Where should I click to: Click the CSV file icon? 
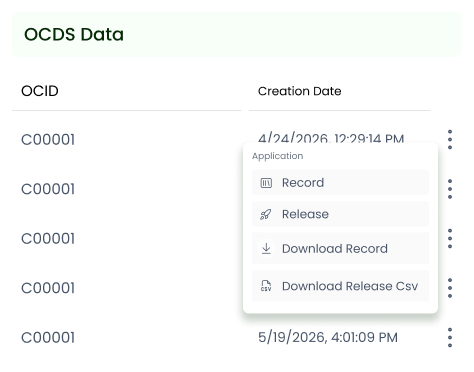click(x=266, y=286)
